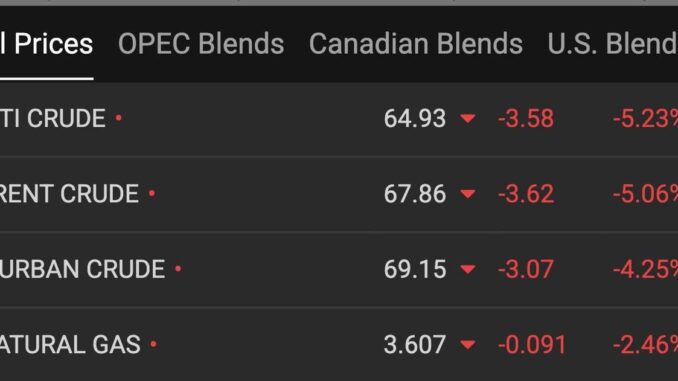The image size is (678, 381).
Task: Click the Murban percent change -4.25%
Action: tap(645, 269)
